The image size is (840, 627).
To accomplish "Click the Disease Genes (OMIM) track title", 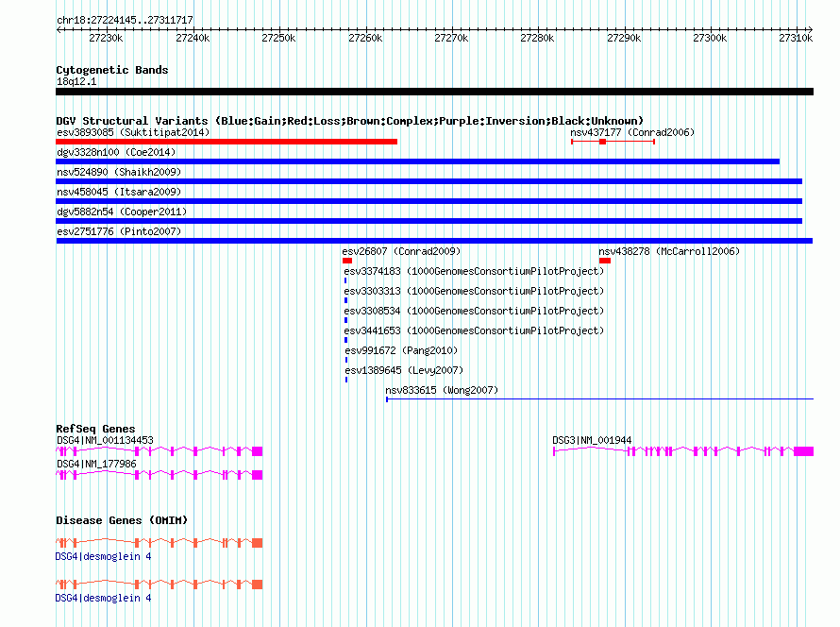I will click(122, 520).
